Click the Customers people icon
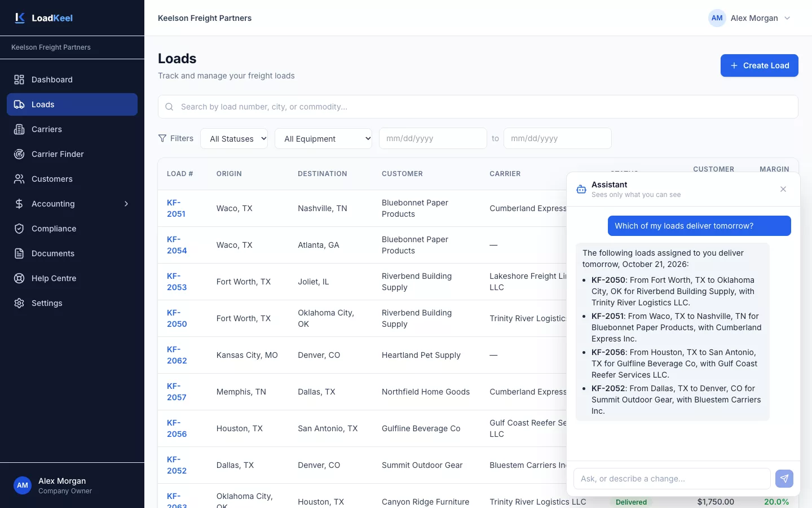Viewport: 812px width, 508px height. click(x=19, y=179)
